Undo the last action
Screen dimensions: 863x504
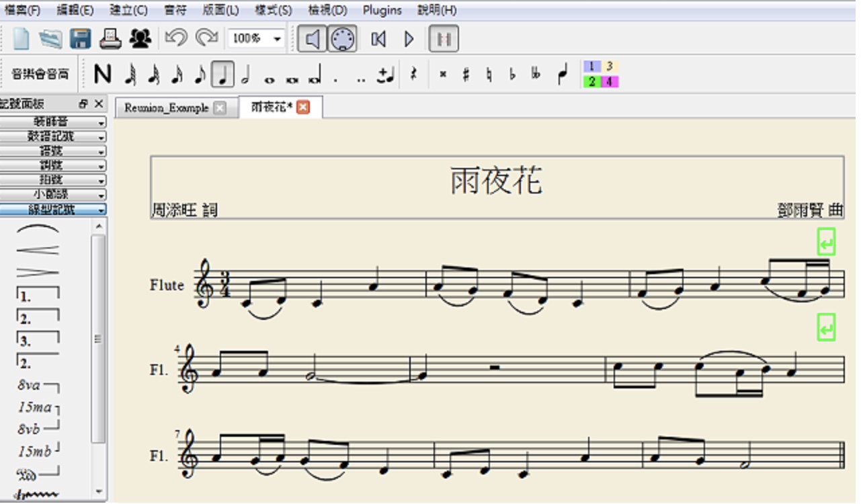175,38
